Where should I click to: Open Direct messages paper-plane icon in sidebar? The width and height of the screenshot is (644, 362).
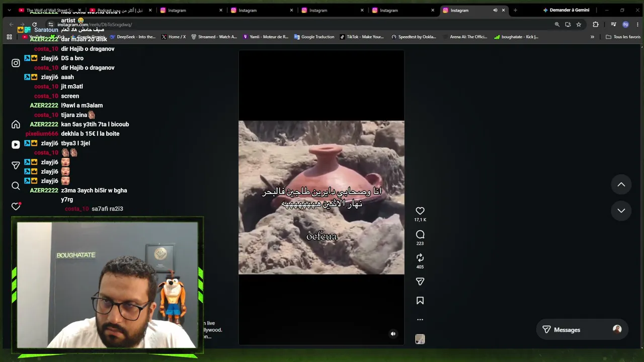(x=16, y=165)
